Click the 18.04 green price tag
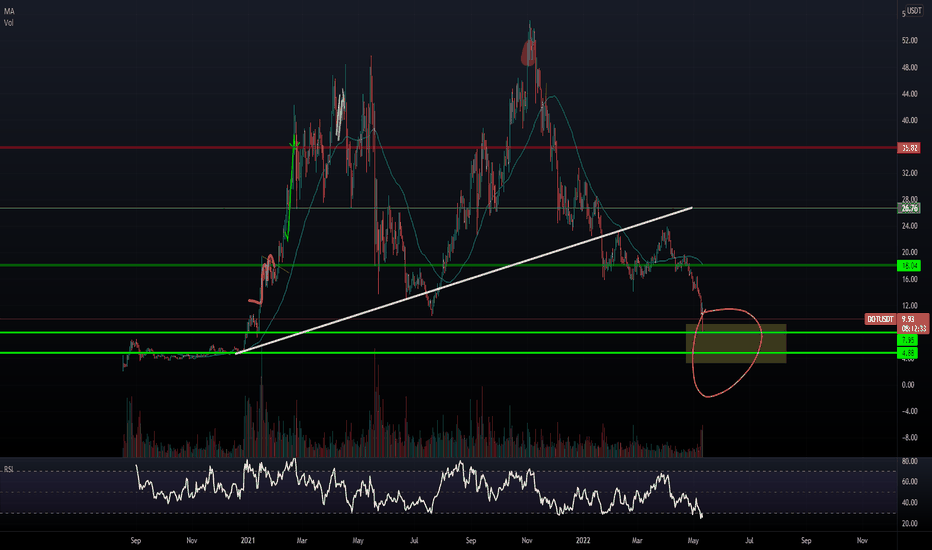Image resolution: width=932 pixels, height=550 pixels. pyautogui.click(x=909, y=266)
